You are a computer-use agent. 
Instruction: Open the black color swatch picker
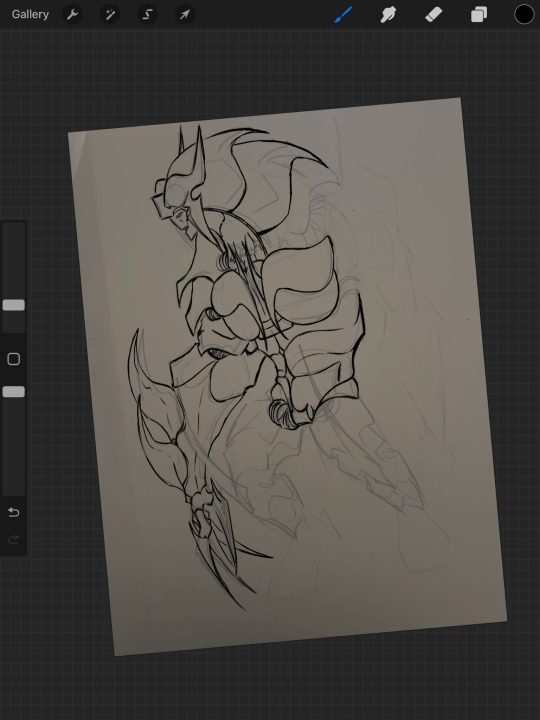point(524,14)
